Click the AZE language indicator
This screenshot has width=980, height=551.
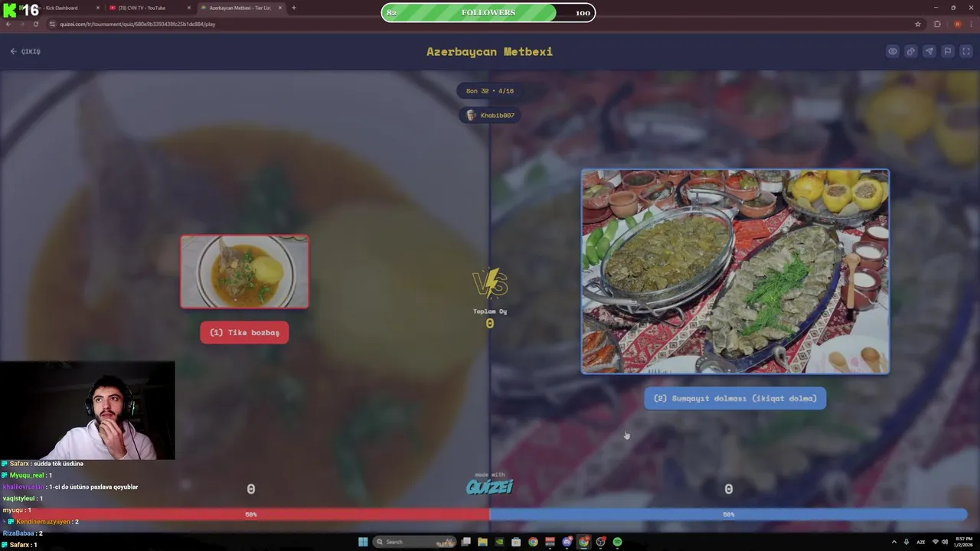click(x=921, y=542)
